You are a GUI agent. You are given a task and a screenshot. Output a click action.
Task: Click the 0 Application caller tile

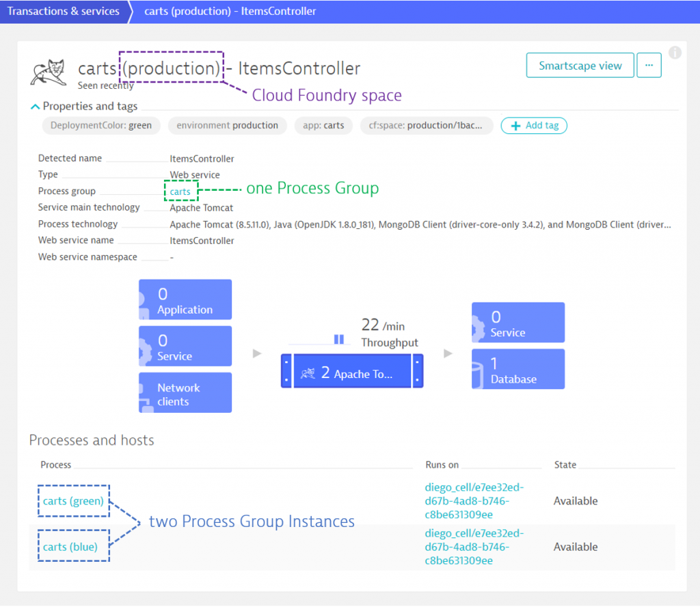[185, 299]
